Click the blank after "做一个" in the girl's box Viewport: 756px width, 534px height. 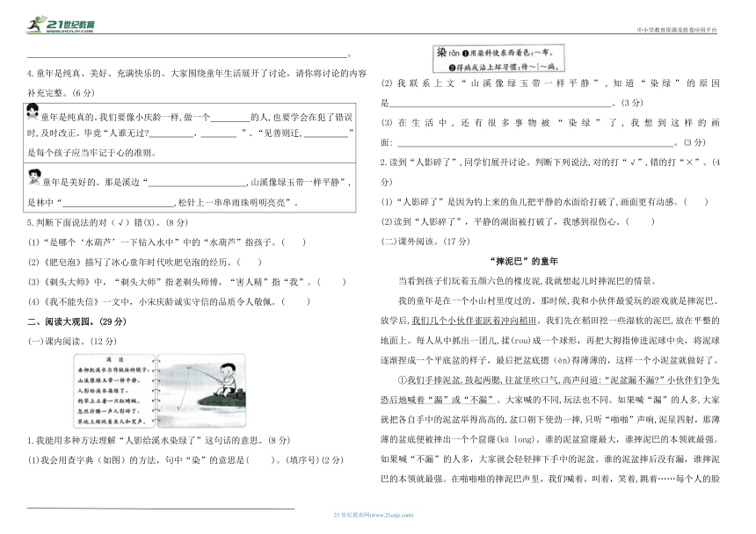click(x=230, y=118)
